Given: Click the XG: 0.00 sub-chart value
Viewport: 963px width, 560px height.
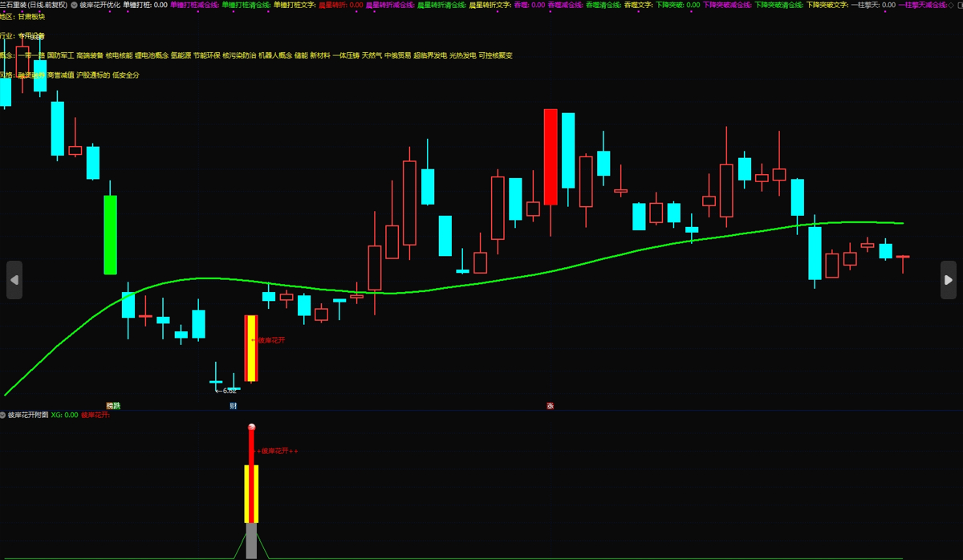Looking at the screenshot, I should click(x=64, y=415).
